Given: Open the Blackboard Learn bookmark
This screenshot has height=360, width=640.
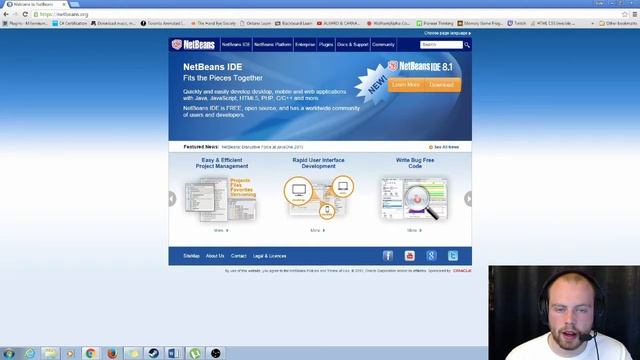Looking at the screenshot, I should pos(293,24).
